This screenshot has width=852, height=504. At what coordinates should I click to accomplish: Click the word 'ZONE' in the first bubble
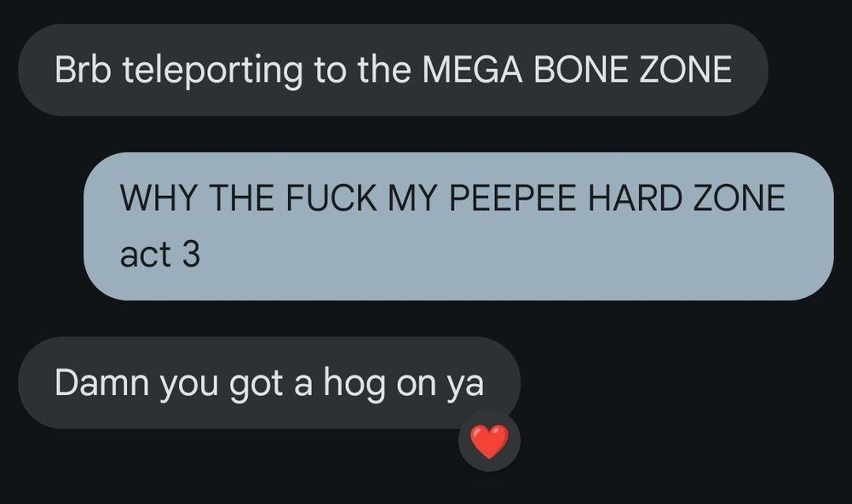pyautogui.click(x=685, y=70)
